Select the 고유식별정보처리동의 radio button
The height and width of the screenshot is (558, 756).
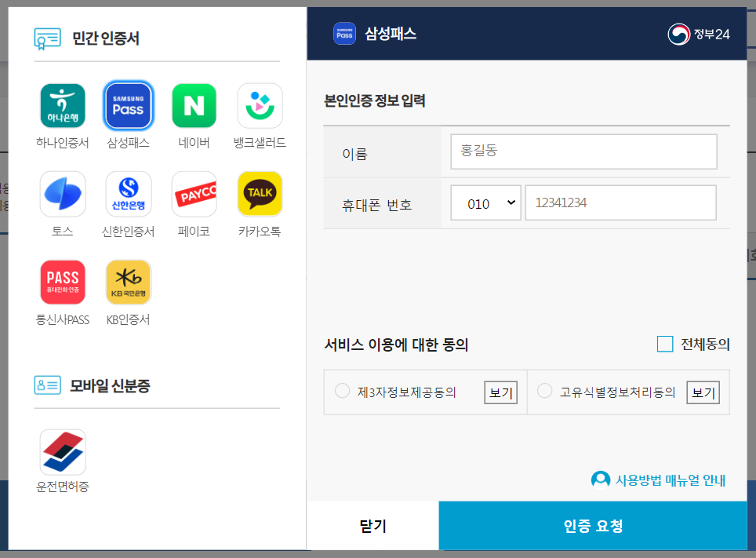pos(545,392)
